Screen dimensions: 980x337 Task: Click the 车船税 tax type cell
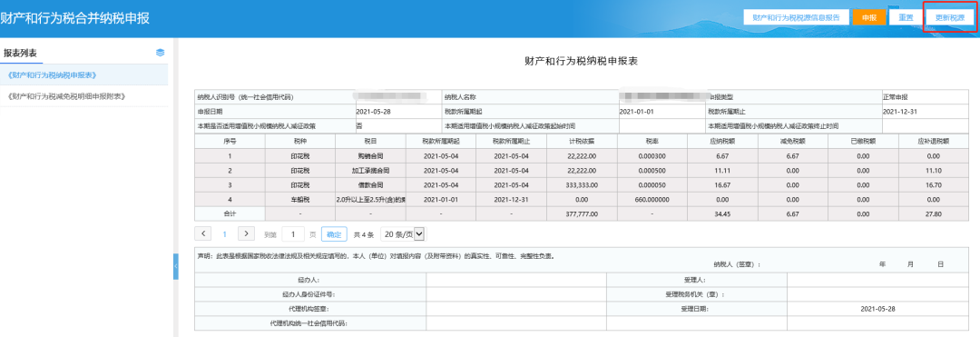pos(300,200)
